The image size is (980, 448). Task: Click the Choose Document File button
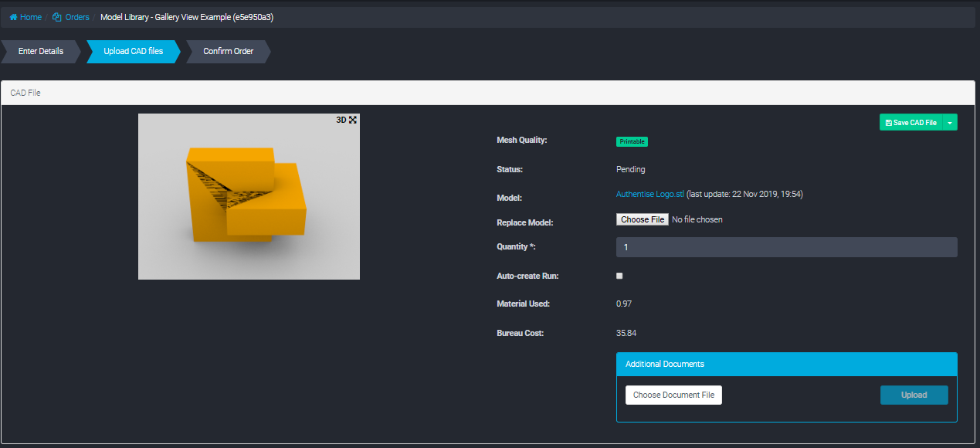(x=673, y=395)
